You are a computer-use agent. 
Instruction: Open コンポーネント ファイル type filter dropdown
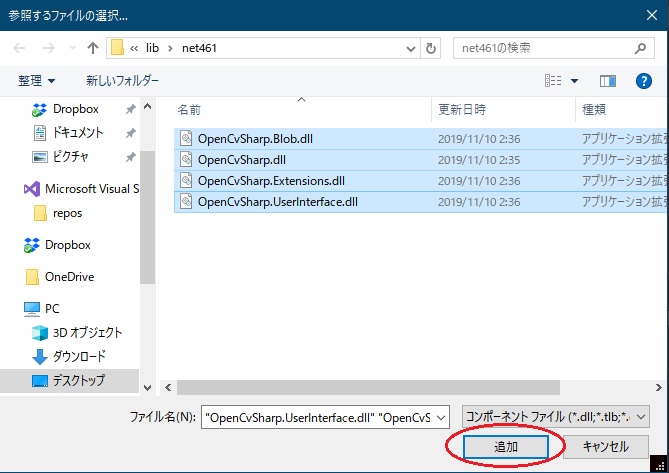click(x=556, y=417)
